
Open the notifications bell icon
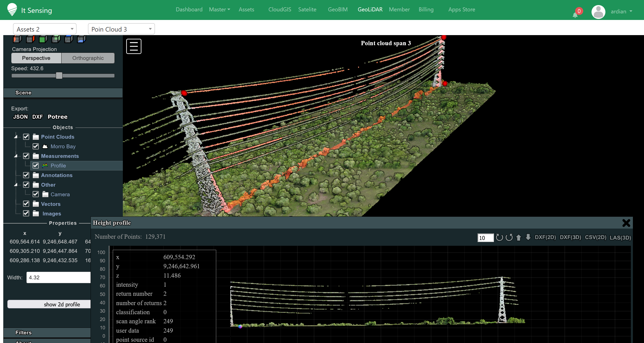[575, 15]
